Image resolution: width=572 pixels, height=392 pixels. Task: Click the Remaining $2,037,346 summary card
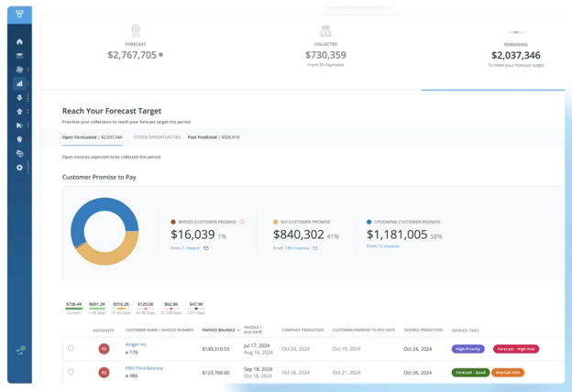coord(515,55)
